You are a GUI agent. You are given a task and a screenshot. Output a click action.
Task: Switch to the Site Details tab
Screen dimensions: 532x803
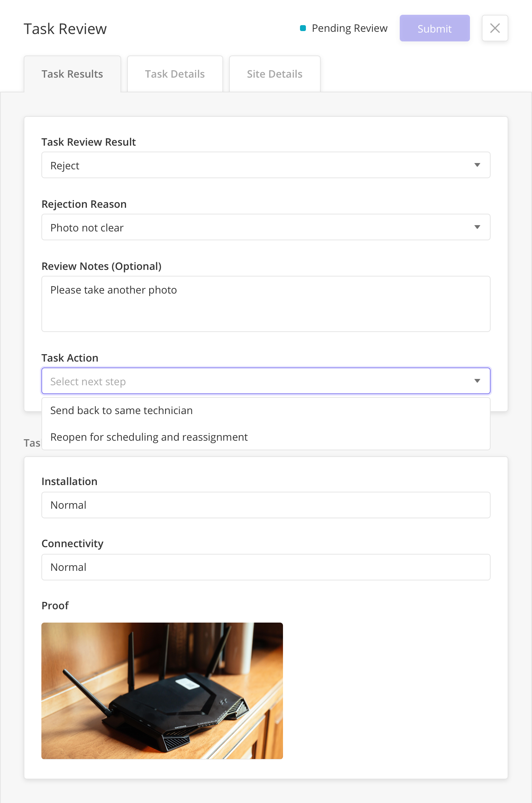coord(275,74)
